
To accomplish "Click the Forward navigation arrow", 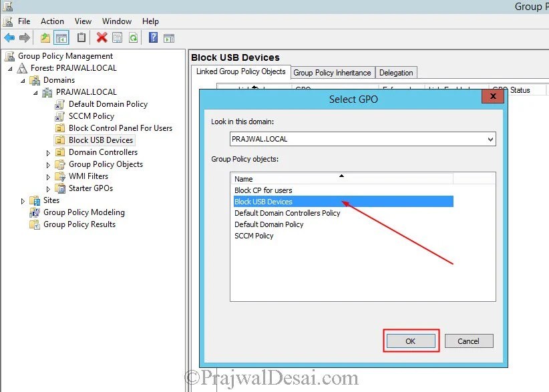I will pos(23,37).
